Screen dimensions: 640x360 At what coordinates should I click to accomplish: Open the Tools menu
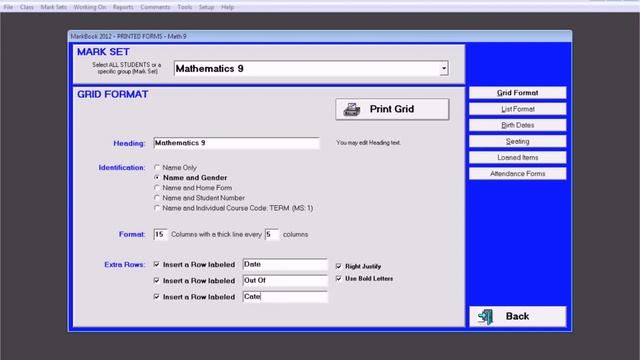184,7
